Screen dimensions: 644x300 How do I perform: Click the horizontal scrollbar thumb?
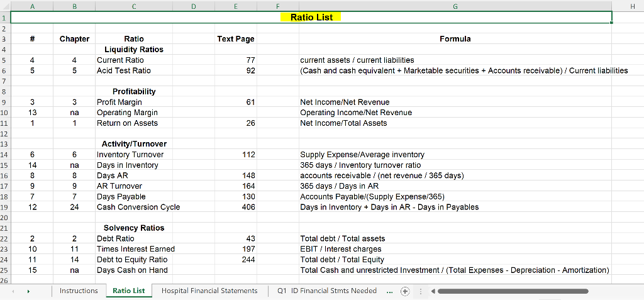point(513,291)
